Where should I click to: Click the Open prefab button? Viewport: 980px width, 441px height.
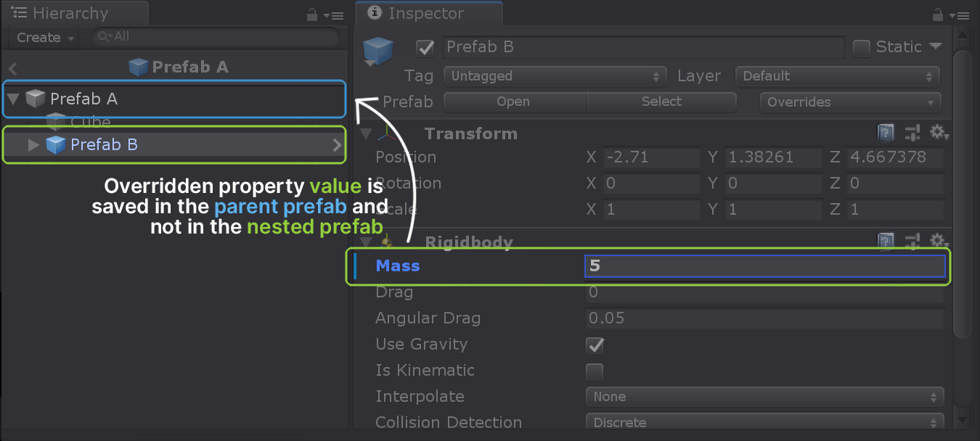click(x=514, y=102)
